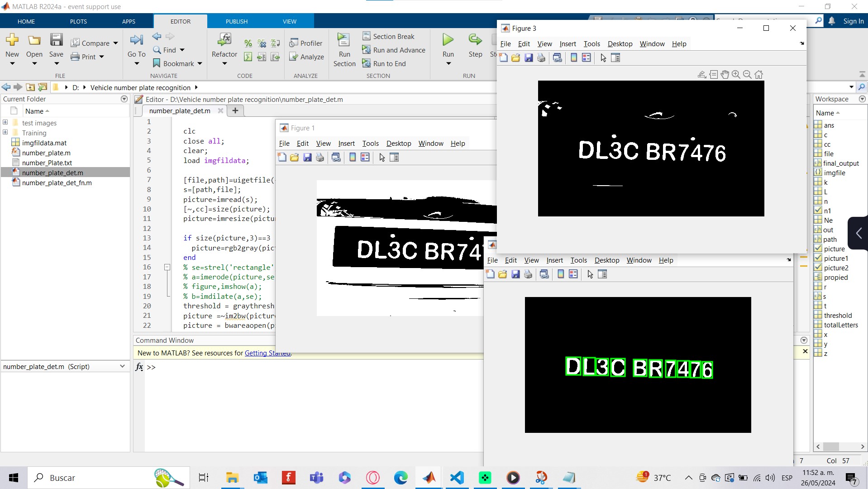This screenshot has height=489, width=868.
Task: Open the Compare dropdown arrow
Action: point(115,43)
